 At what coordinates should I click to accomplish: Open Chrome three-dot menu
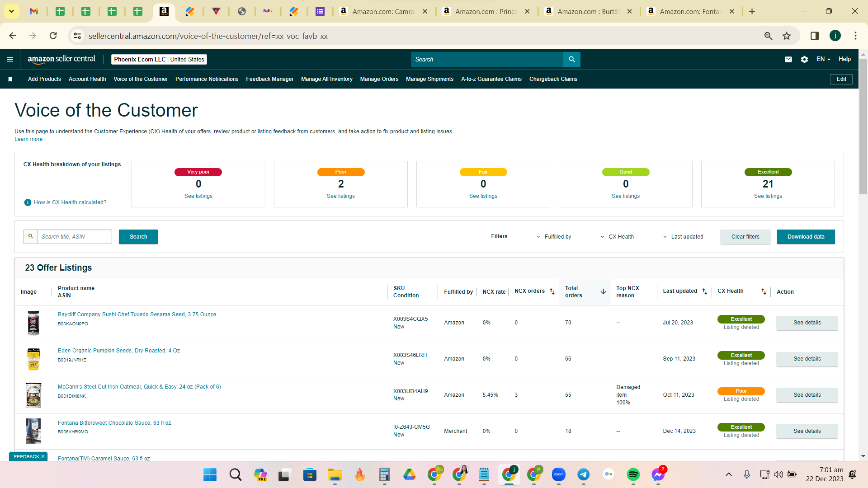tap(855, 36)
